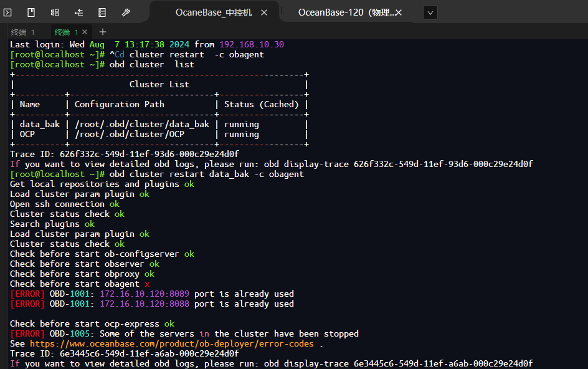Click the 'Last login' date Aug 7 13:17:38 2024
Image resolution: width=588 pixels, height=369 pixels.
[x=140, y=45]
